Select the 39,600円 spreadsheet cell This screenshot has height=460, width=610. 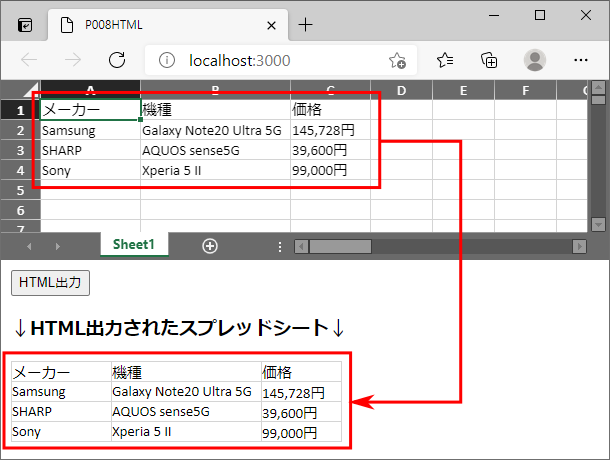click(330, 150)
